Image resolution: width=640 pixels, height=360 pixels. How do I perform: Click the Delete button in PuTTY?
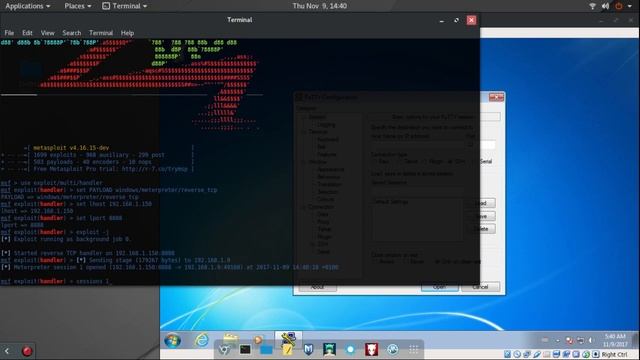point(481,229)
